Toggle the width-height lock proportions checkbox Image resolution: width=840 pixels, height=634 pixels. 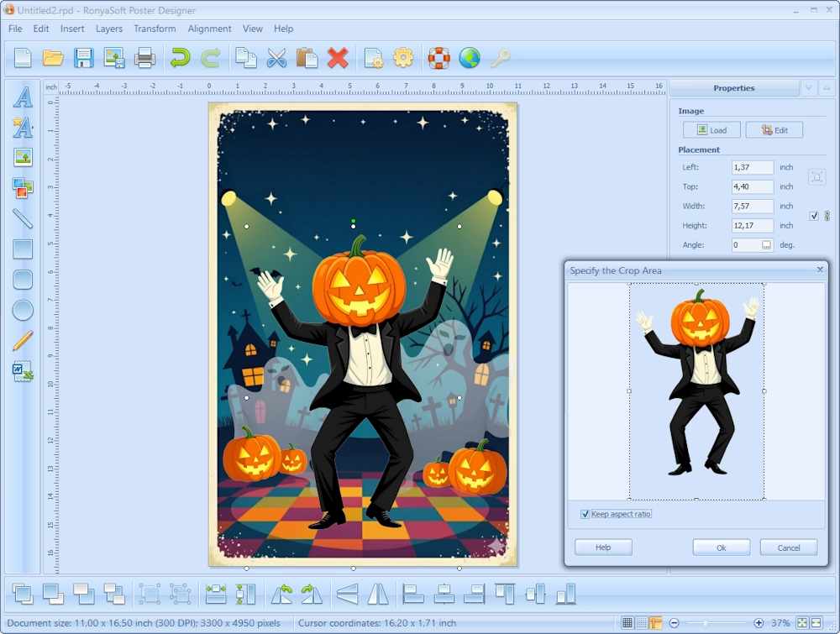(813, 216)
